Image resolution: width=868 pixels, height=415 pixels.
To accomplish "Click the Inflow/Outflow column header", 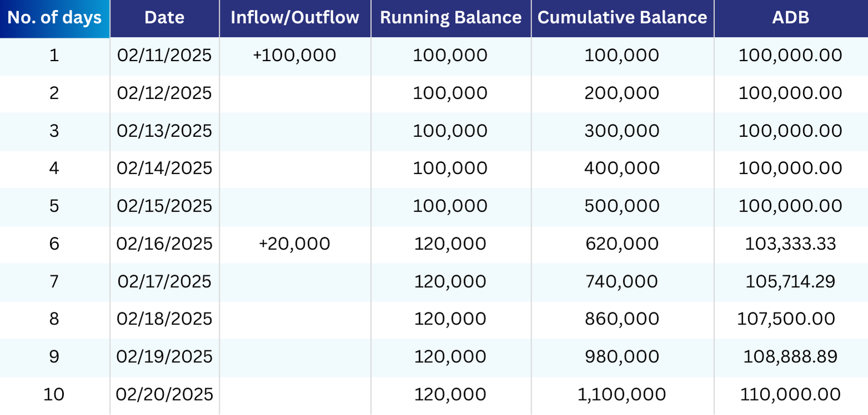I will (295, 18).
